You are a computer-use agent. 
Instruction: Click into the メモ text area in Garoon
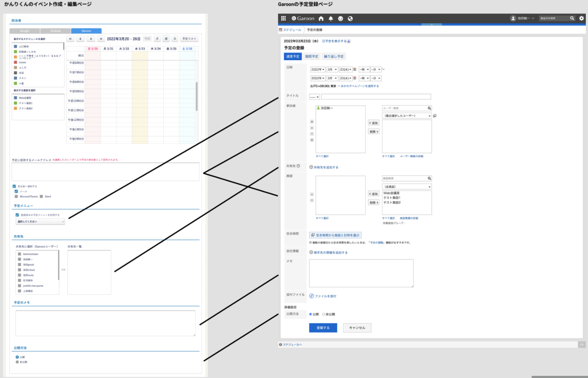click(x=361, y=273)
